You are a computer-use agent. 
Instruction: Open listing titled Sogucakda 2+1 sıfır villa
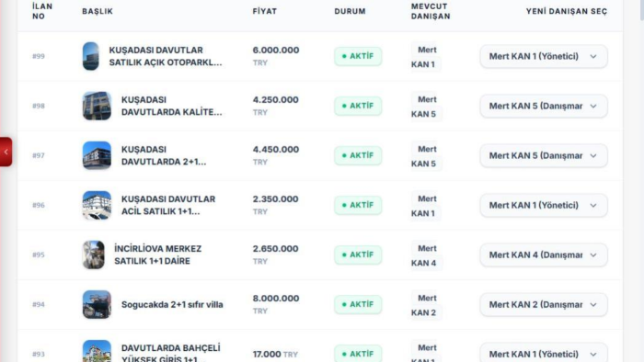click(x=172, y=305)
